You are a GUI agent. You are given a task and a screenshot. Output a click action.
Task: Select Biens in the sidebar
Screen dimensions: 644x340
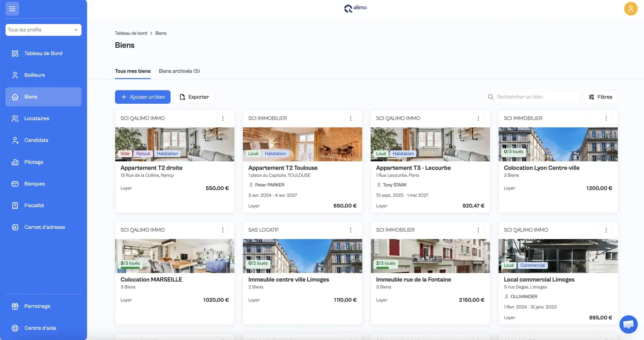click(43, 97)
